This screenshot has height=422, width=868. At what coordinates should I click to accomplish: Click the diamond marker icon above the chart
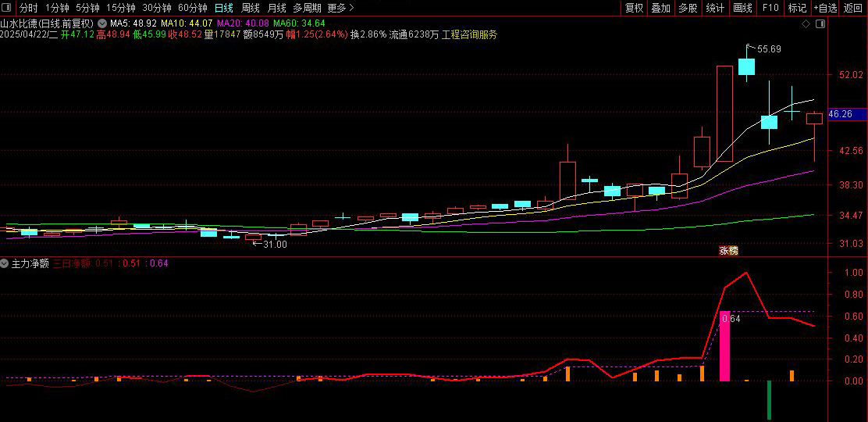click(806, 24)
